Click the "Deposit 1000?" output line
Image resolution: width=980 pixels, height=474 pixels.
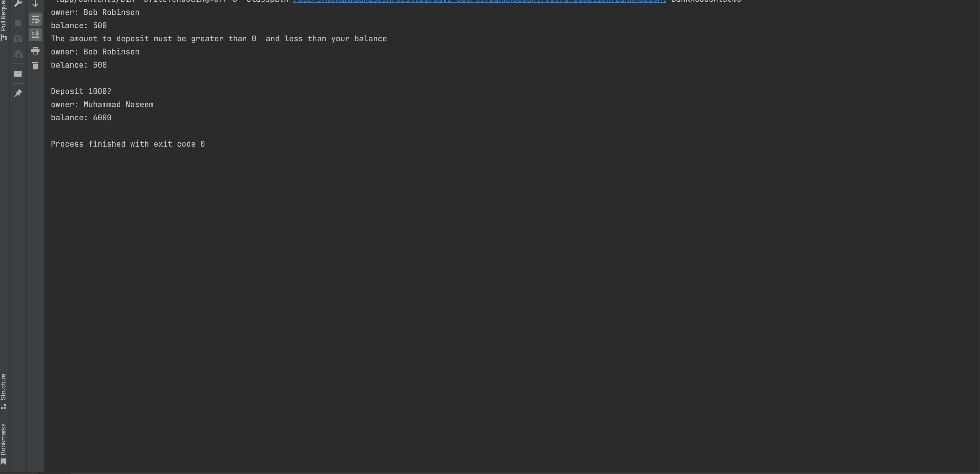pyautogui.click(x=81, y=91)
